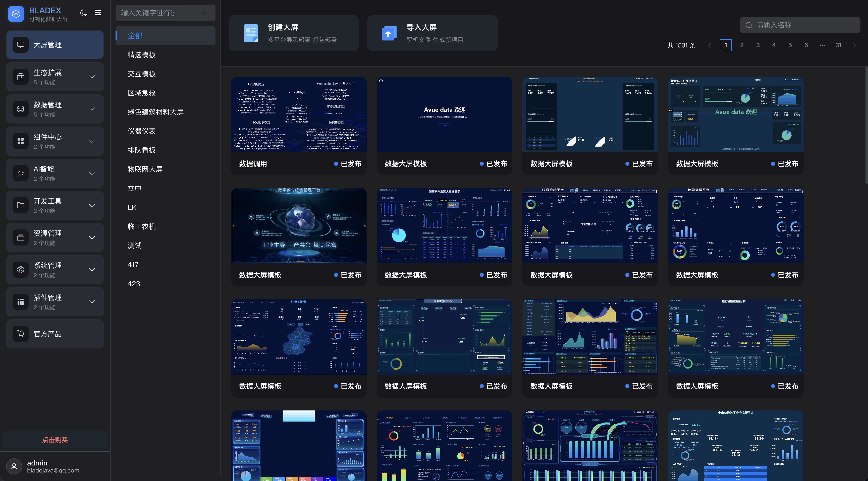Select the 区域急救 category
The width and height of the screenshot is (868, 481).
(166, 93)
